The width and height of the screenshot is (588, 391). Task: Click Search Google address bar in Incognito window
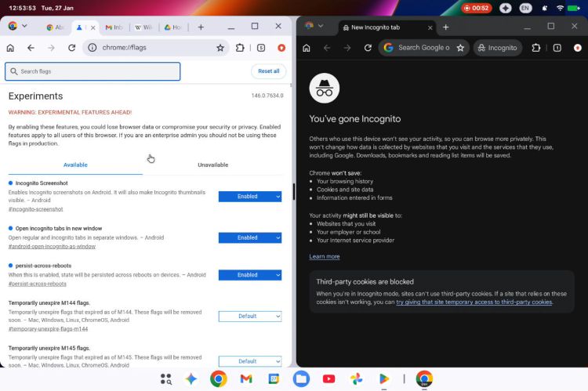tap(423, 48)
